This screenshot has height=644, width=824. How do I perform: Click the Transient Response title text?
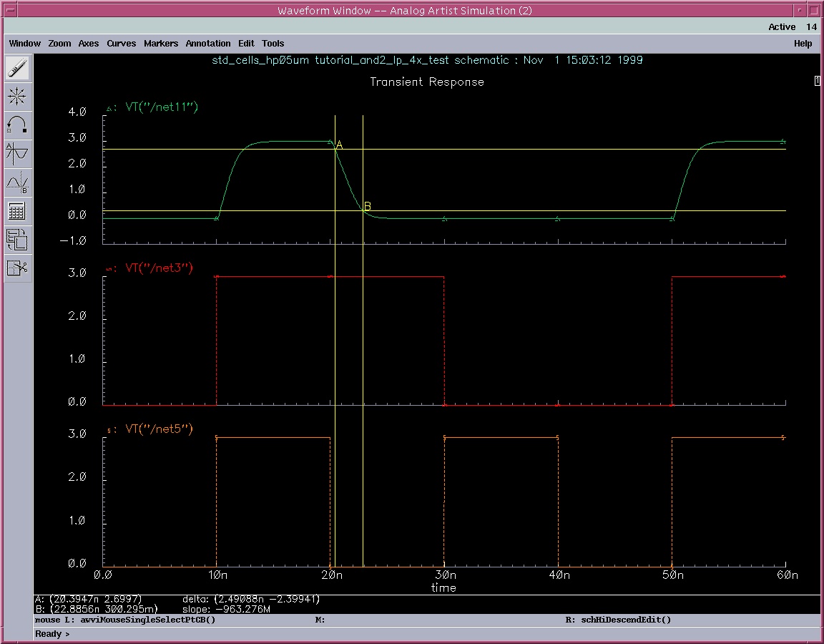[427, 82]
